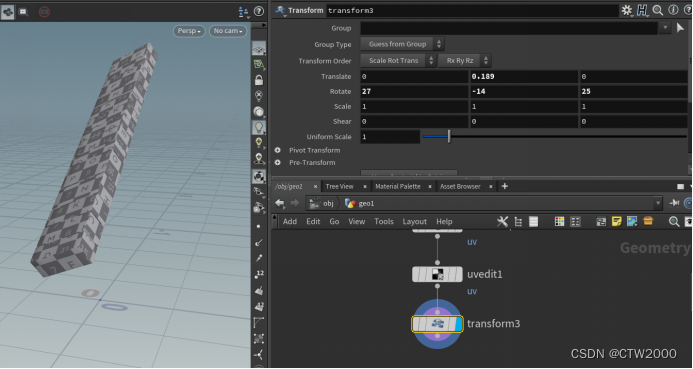
Task: Switch to the Material Palette tab
Action: [x=398, y=186]
